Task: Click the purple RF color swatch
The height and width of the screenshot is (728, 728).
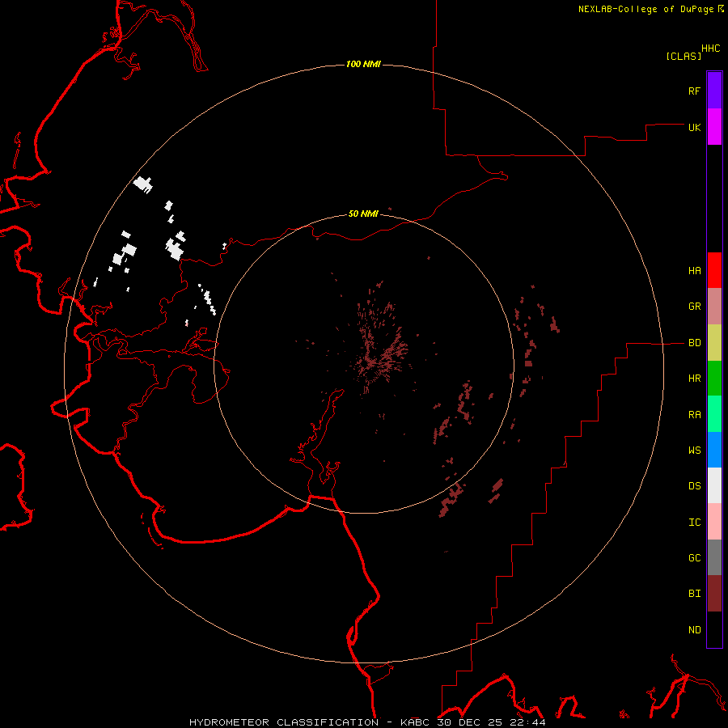Action: click(714, 91)
